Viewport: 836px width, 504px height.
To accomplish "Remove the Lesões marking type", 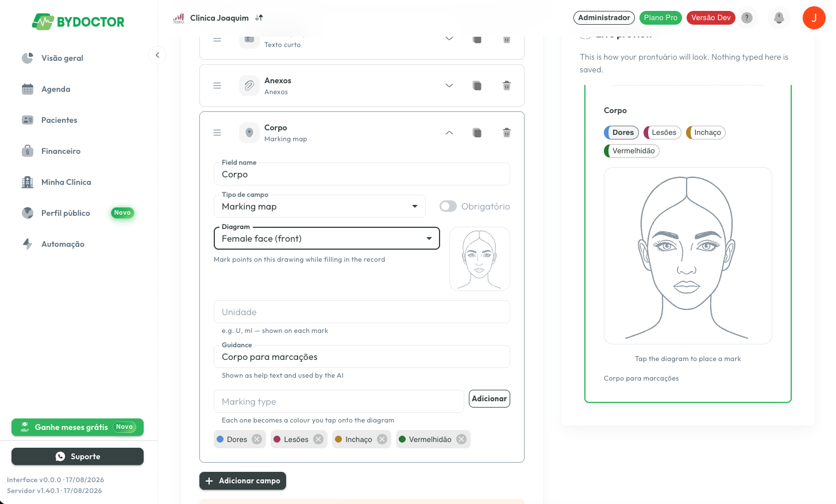I will pos(318,439).
